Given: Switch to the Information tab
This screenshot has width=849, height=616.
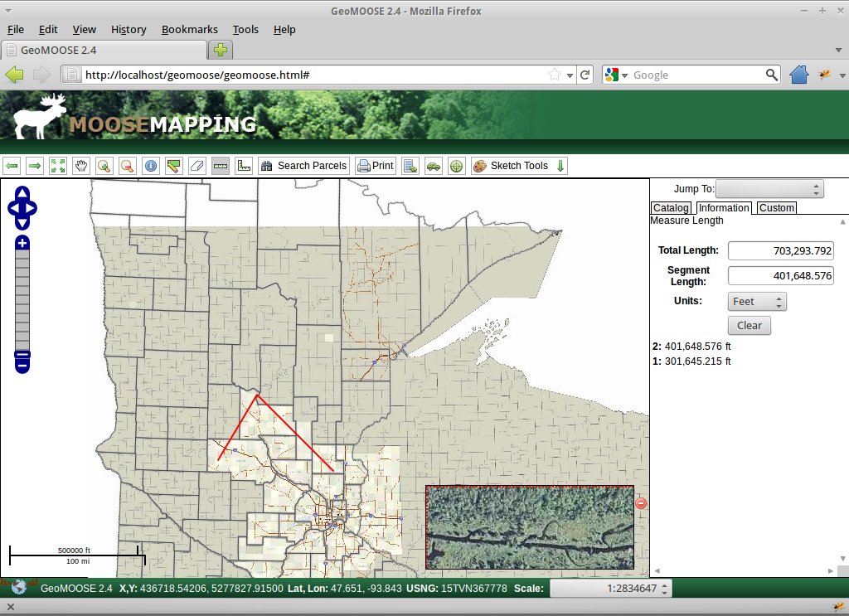Looking at the screenshot, I should pos(724,208).
